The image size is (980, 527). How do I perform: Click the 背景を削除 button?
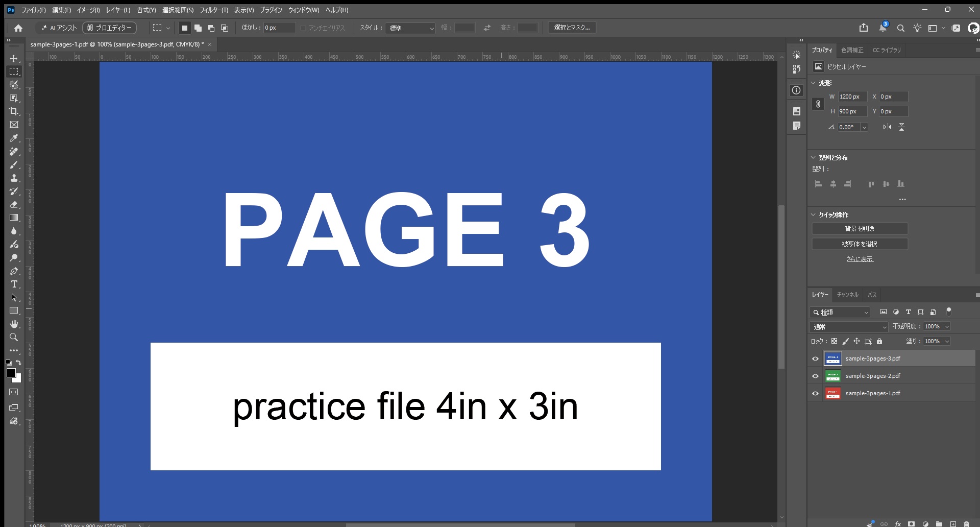pos(860,229)
